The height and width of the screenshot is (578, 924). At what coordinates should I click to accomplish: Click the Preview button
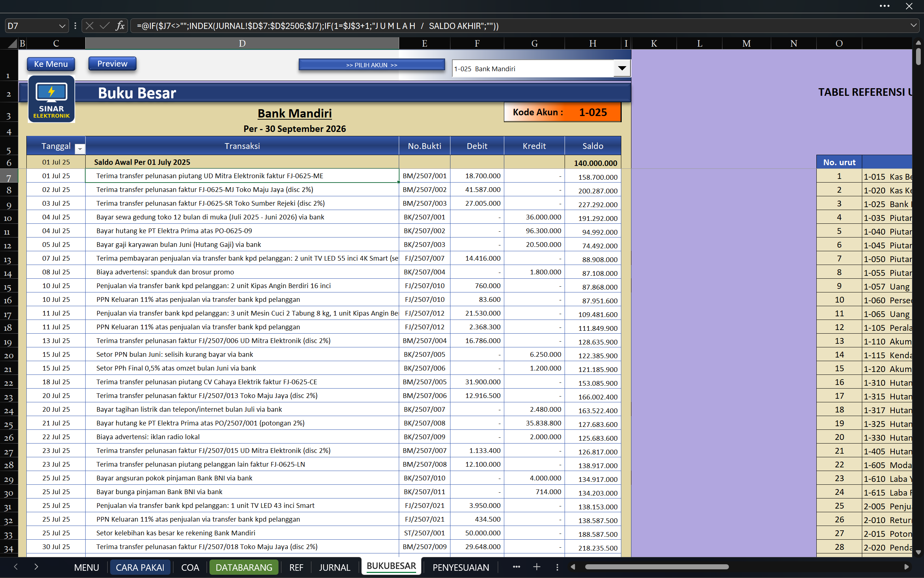(x=112, y=64)
